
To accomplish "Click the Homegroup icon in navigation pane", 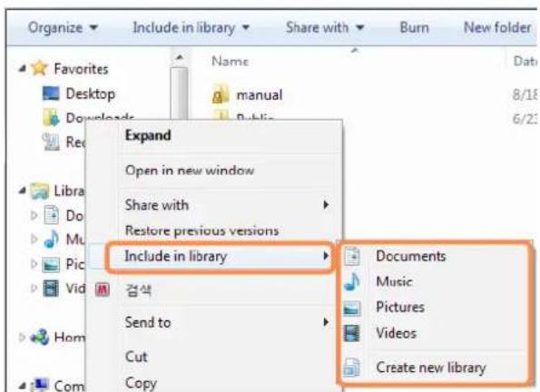I will click(40, 337).
